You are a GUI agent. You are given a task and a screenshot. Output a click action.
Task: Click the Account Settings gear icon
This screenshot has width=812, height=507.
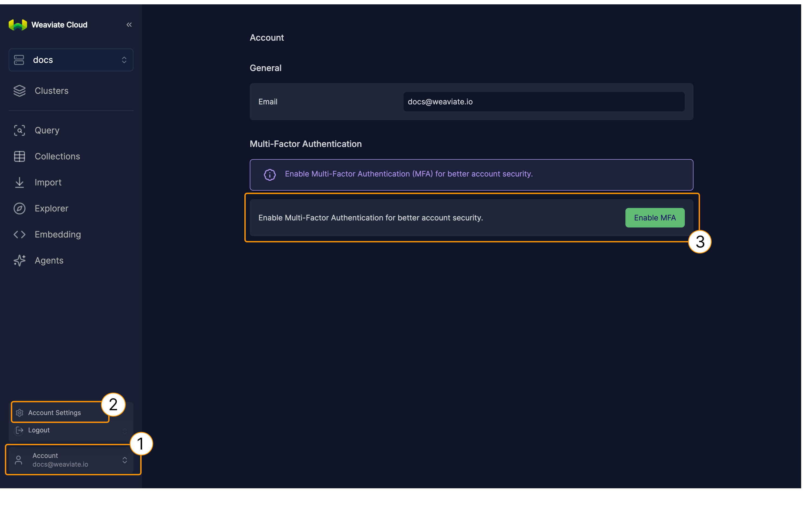[x=20, y=413]
